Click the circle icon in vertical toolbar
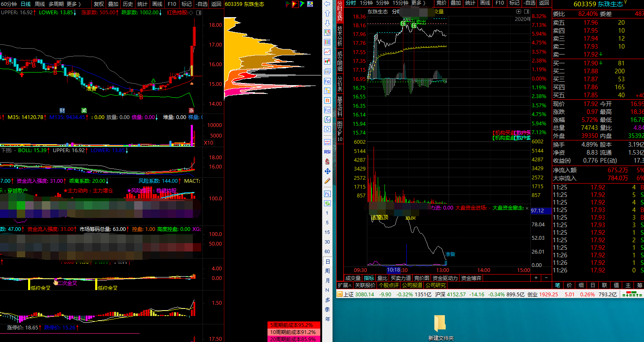Viewport: 644px width, 342px height. tap(327, 129)
